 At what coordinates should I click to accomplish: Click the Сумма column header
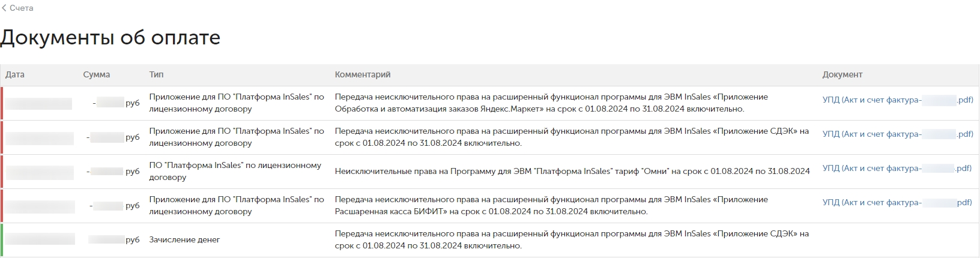pyautogui.click(x=97, y=75)
